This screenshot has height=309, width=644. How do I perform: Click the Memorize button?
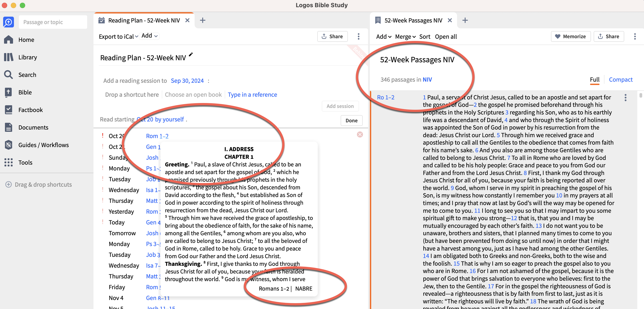571,36
